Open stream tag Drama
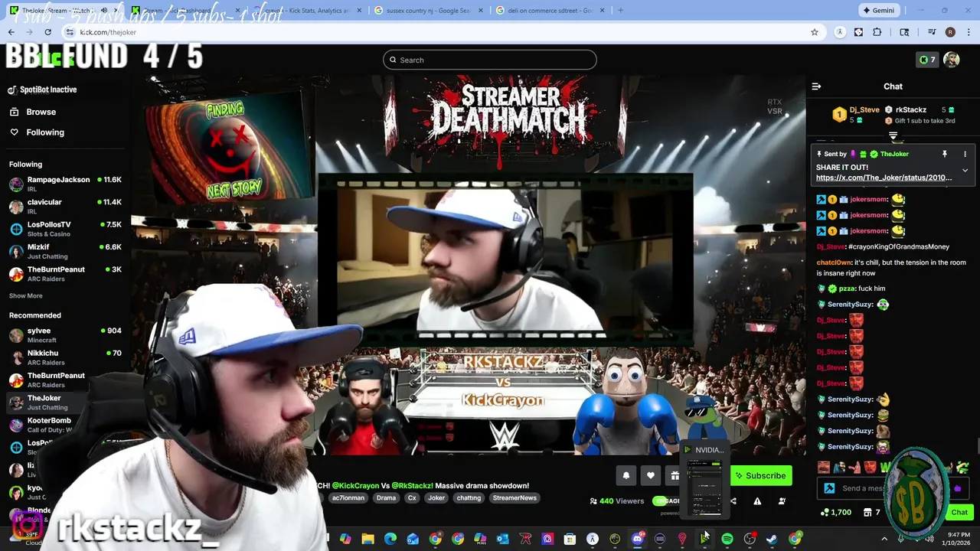The height and width of the screenshot is (551, 980). click(386, 497)
